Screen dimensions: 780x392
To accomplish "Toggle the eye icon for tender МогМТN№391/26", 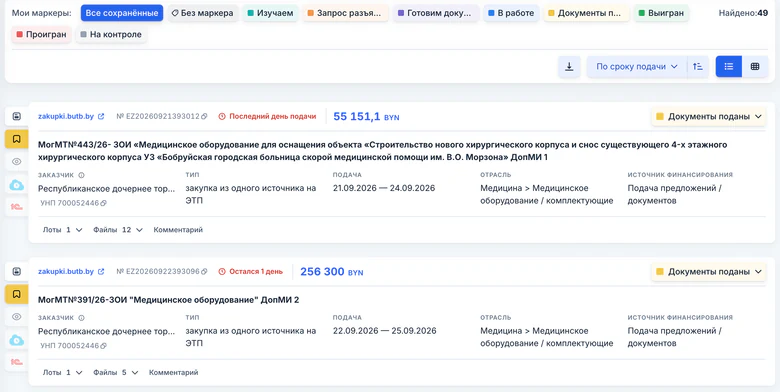I will point(17,317).
